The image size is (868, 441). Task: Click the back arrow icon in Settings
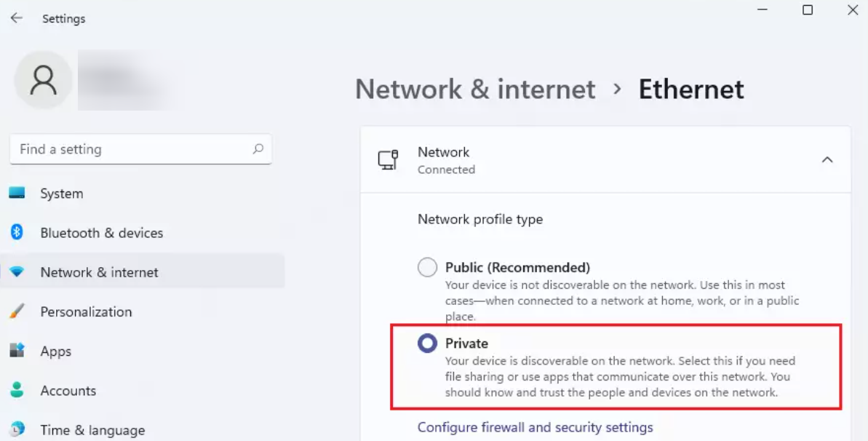click(17, 18)
